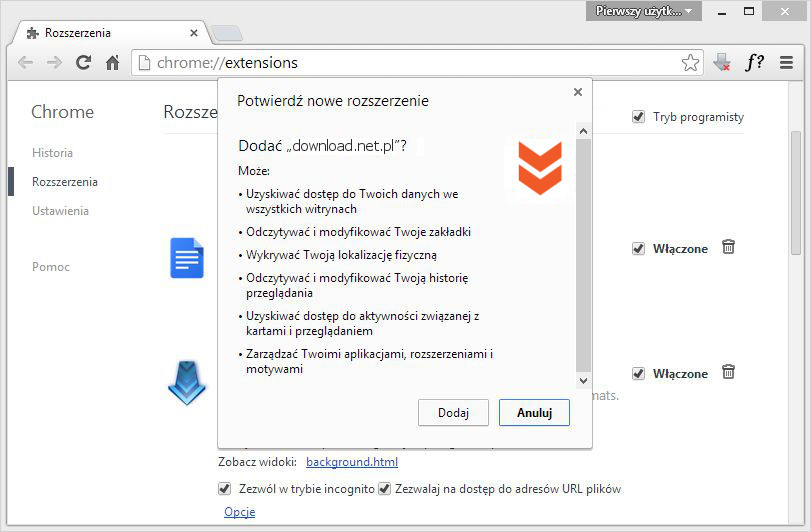Cancel with the Anuluj button
The width and height of the screenshot is (811, 532).
[534, 413]
